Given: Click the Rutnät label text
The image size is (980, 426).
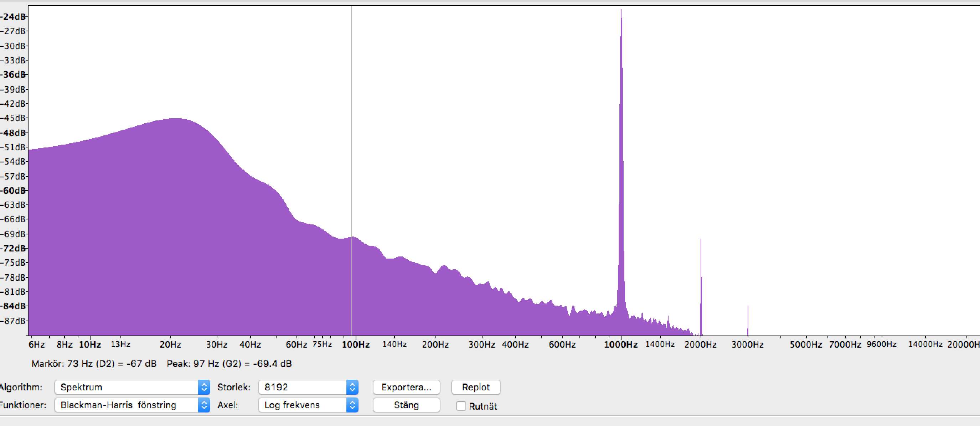Looking at the screenshot, I should pyautogui.click(x=483, y=407).
